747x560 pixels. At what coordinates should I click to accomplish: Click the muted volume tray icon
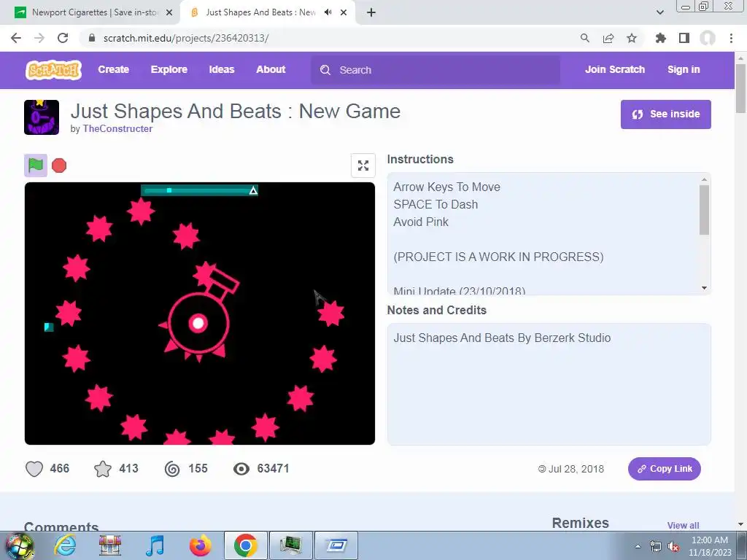[x=673, y=547]
